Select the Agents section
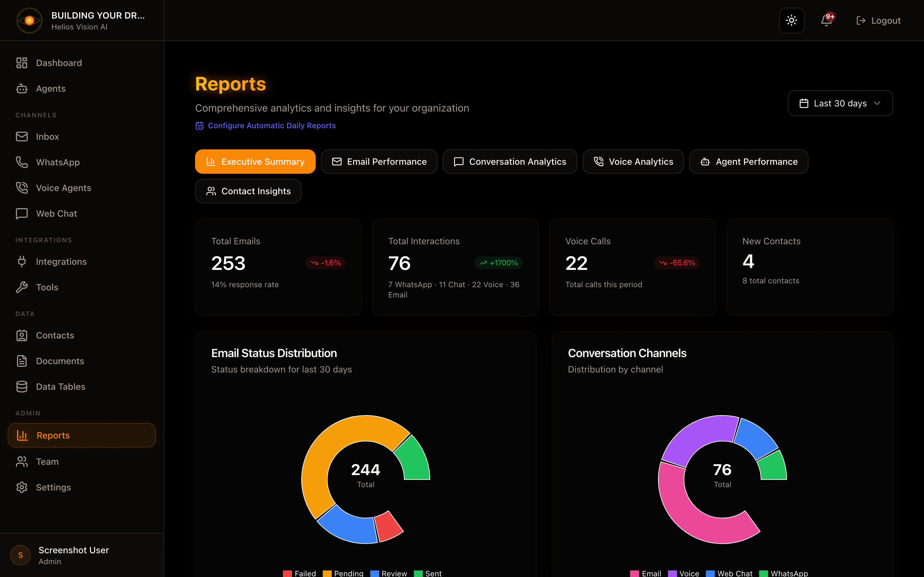Viewport: 924px width, 577px height. pyautogui.click(x=51, y=88)
